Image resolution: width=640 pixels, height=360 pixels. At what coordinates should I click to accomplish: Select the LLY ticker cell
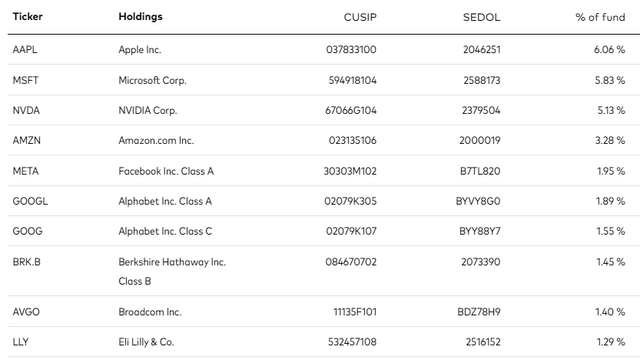point(20,342)
